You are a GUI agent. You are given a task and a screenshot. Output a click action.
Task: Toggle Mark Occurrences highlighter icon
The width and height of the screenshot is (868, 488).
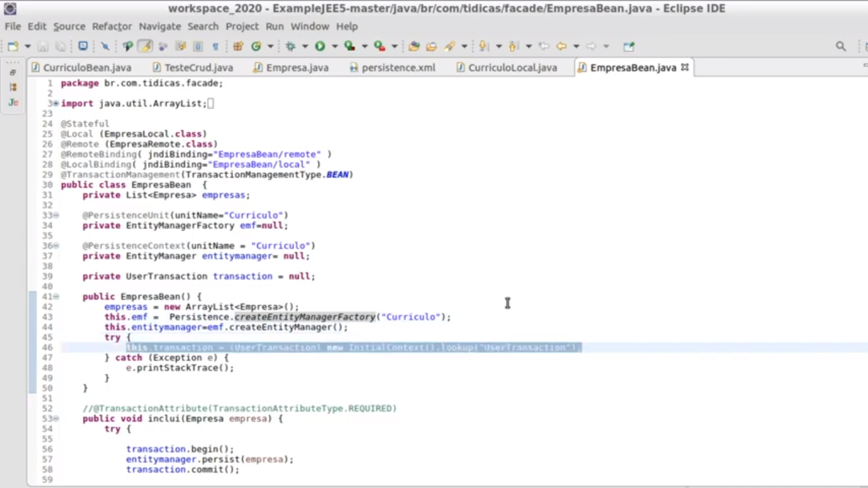tap(146, 46)
